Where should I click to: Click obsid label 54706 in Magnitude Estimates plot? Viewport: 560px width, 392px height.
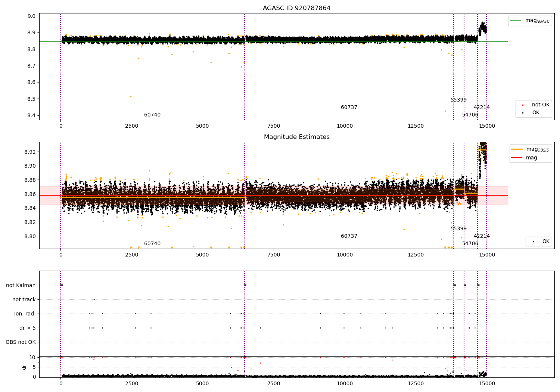[470, 244]
